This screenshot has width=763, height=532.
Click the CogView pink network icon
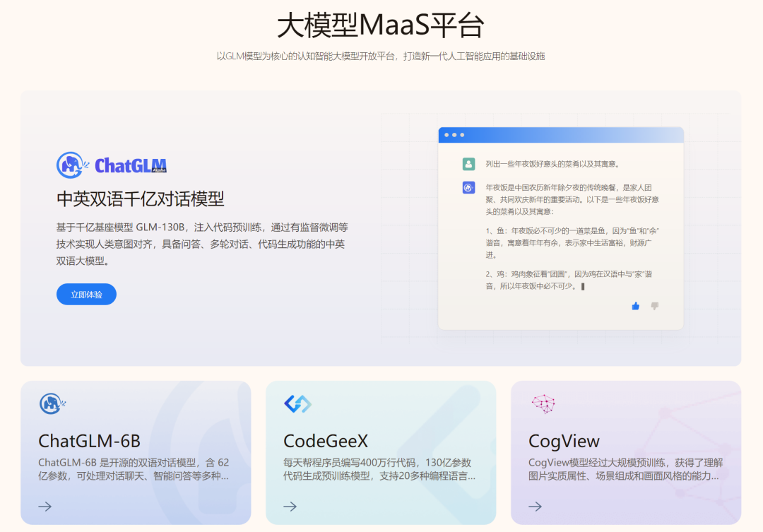click(543, 403)
